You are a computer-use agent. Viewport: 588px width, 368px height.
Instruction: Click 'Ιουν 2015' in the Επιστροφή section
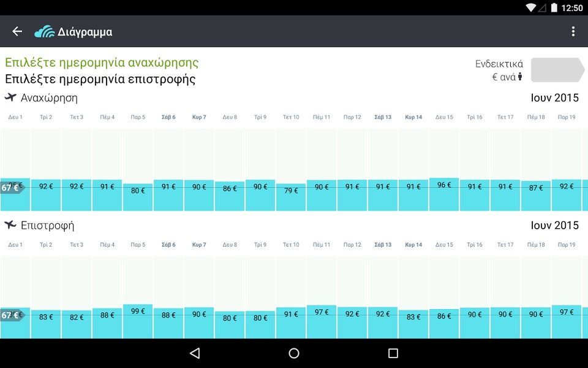(x=555, y=225)
